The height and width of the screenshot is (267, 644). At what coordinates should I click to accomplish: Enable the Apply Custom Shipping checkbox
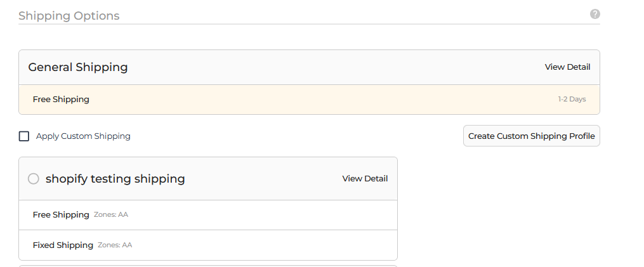pyautogui.click(x=24, y=136)
